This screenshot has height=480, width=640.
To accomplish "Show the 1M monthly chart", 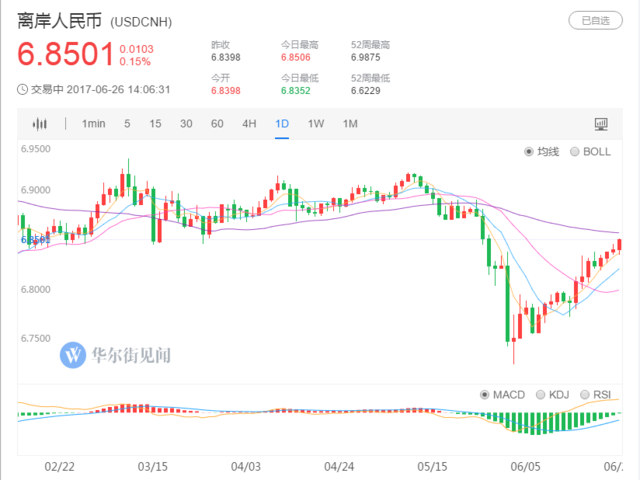I will tap(350, 124).
